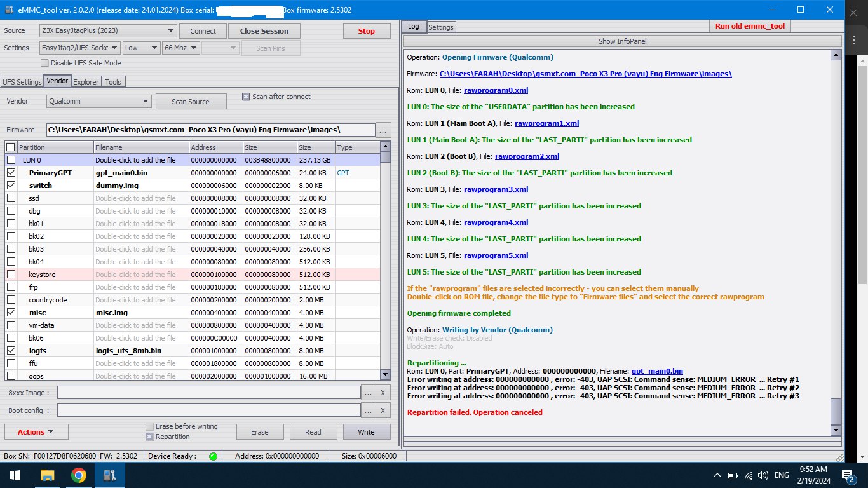868x488 pixels.
Task: Browse for the 8xxx Image file
Action: click(368, 393)
